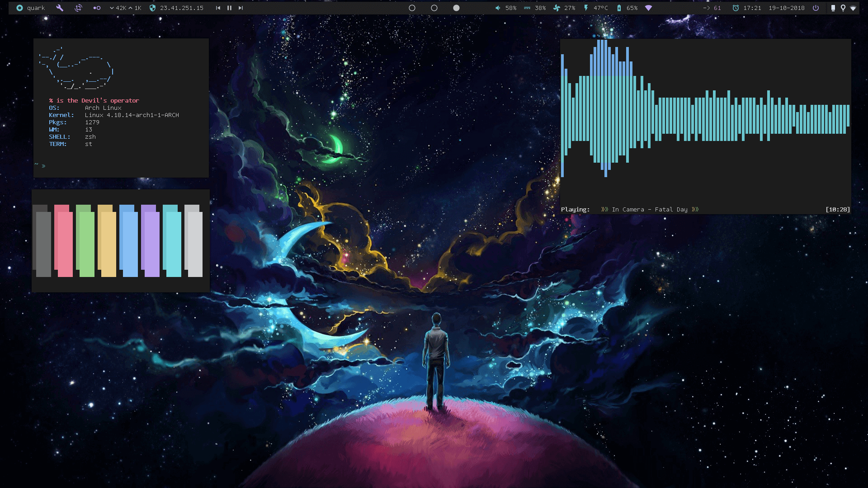Image resolution: width=868 pixels, height=488 pixels.
Task: Click the SHELL zsh line
Action: (72, 137)
